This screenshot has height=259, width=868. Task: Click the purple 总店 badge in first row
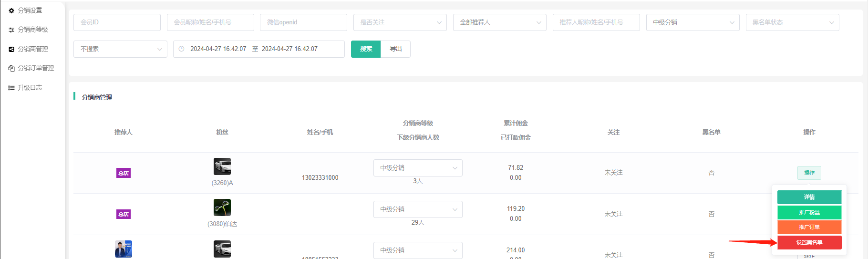tap(124, 173)
